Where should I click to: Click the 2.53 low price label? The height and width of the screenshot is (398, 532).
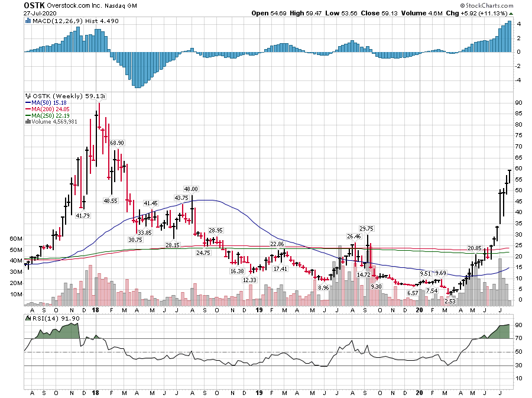450,301
